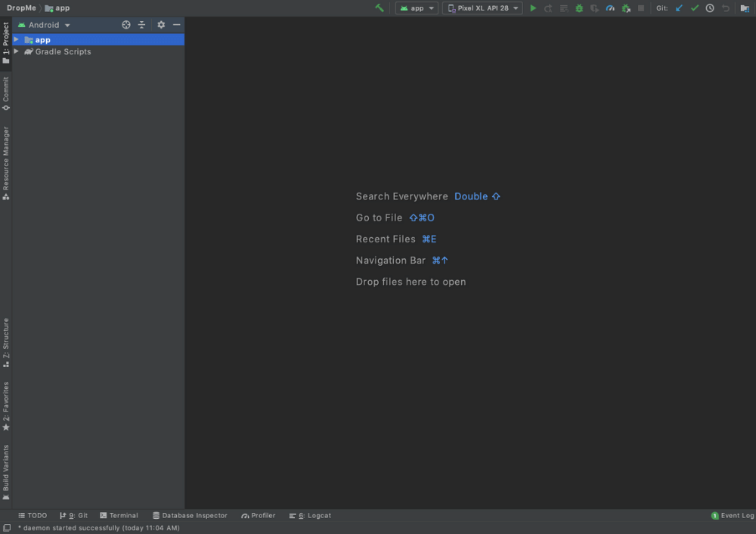Click the Git Commit green checkmark
Image resolution: width=756 pixels, height=534 pixels.
694,8
